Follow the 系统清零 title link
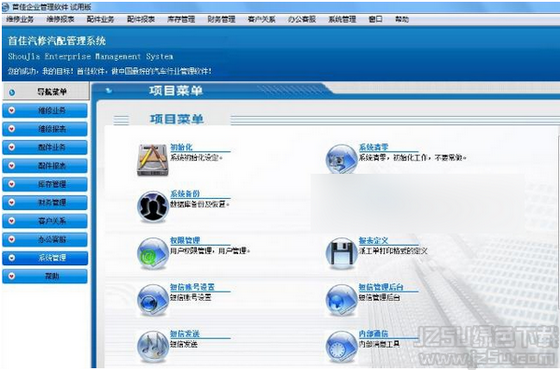 pyautogui.click(x=374, y=147)
